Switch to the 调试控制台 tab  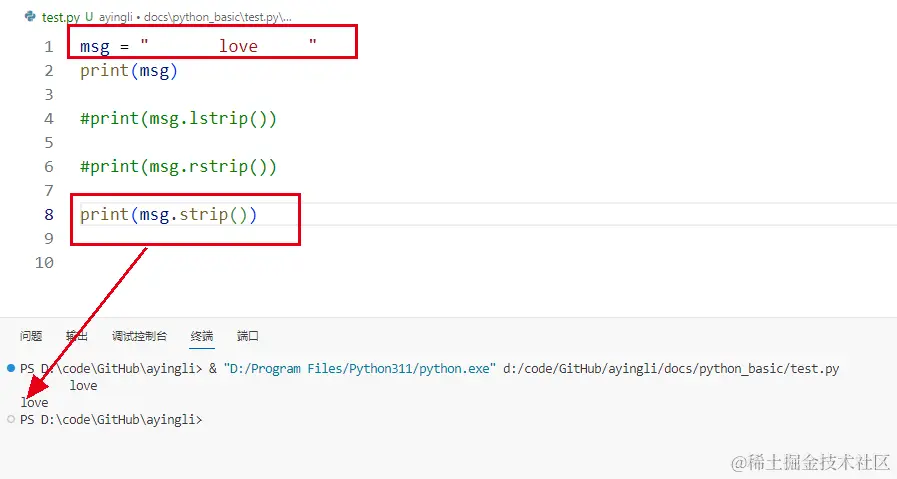tap(139, 336)
